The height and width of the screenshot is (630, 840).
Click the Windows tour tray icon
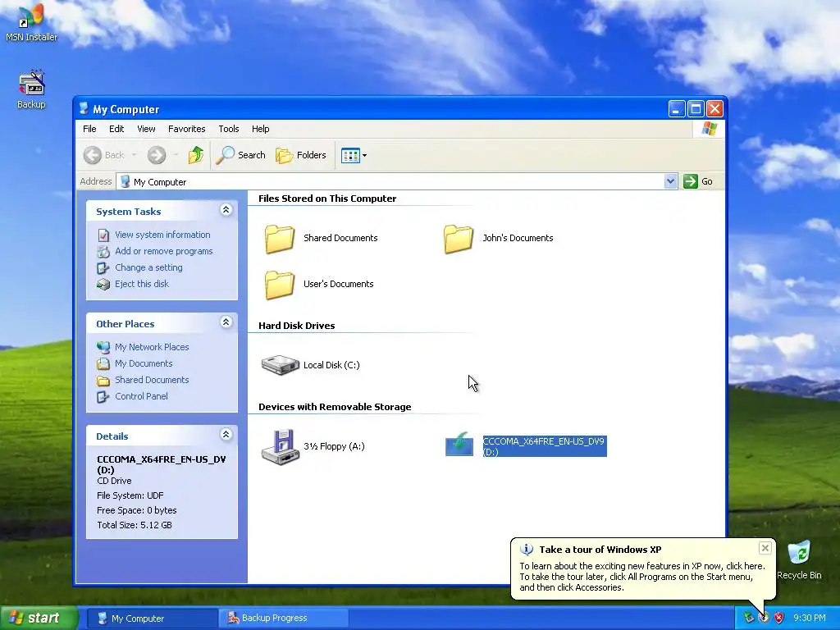click(x=764, y=619)
